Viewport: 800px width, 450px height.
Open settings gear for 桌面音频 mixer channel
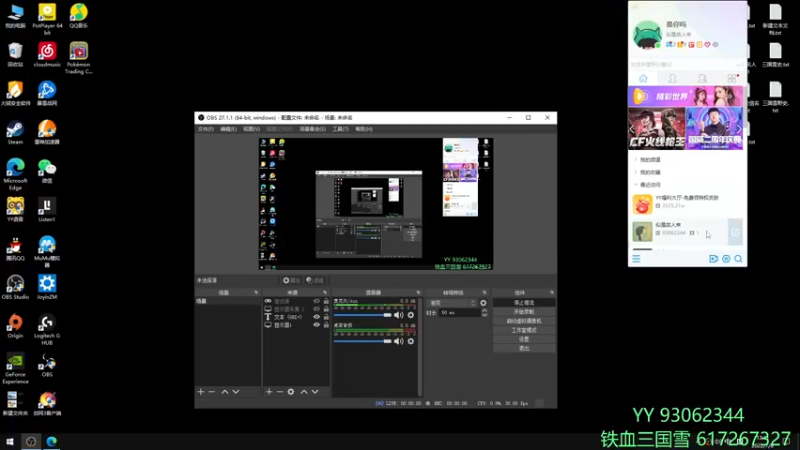point(411,341)
